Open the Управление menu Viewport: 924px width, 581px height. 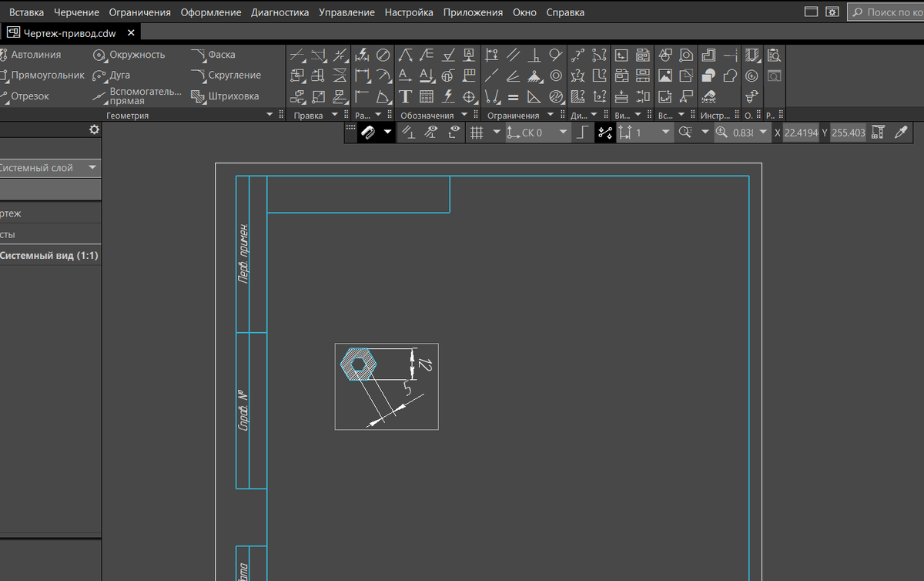click(346, 12)
